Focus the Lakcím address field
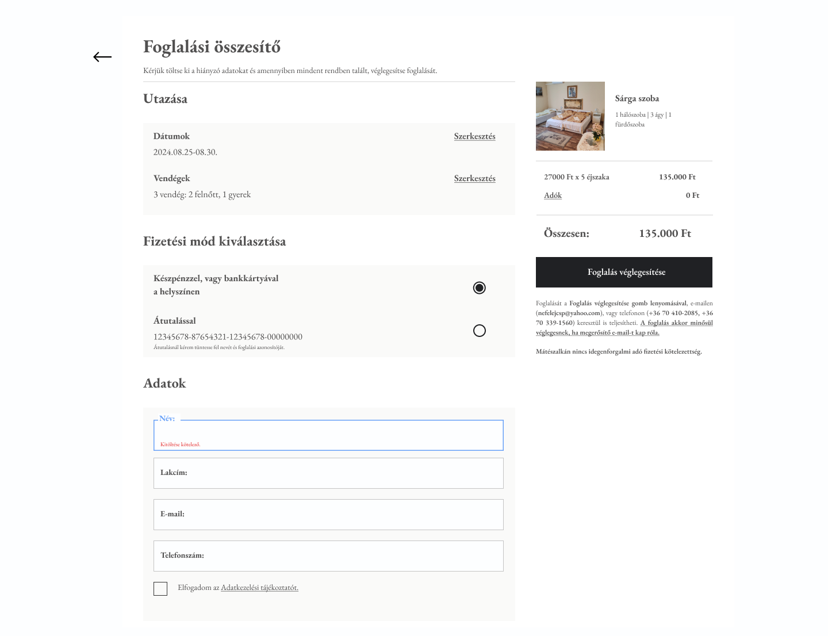 pyautogui.click(x=328, y=473)
